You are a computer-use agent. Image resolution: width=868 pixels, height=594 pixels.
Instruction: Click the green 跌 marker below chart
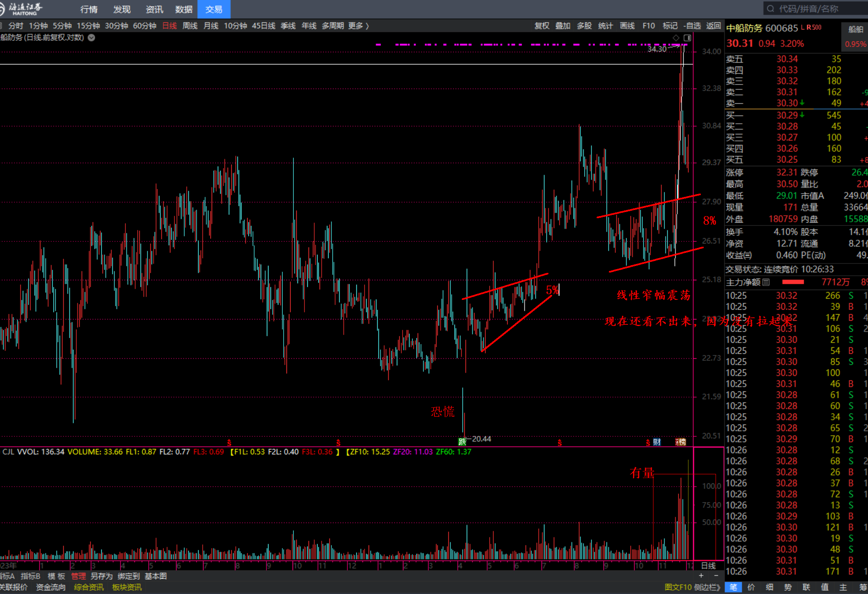click(x=462, y=442)
